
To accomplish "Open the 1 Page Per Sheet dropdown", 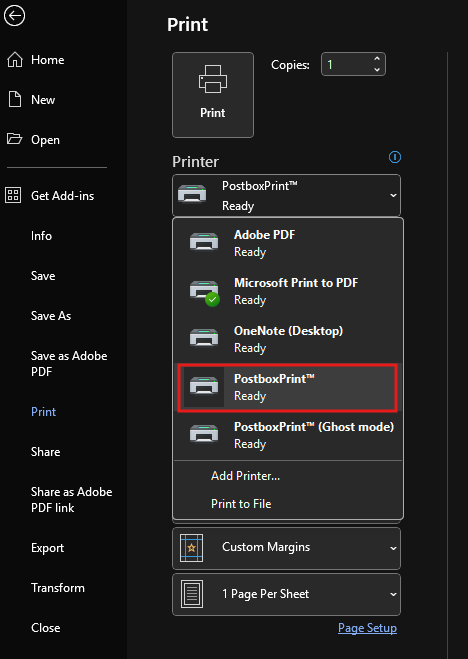I will [287, 594].
